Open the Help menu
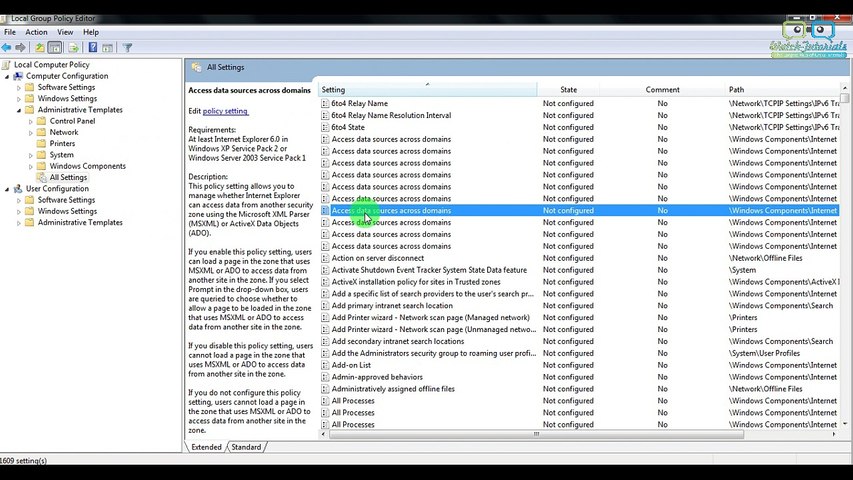 [91, 32]
